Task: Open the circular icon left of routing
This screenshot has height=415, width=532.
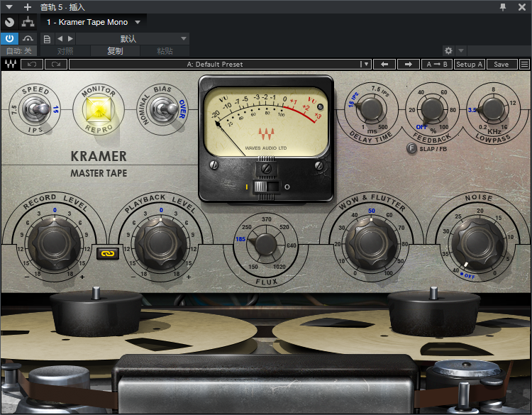Action: (x=9, y=23)
